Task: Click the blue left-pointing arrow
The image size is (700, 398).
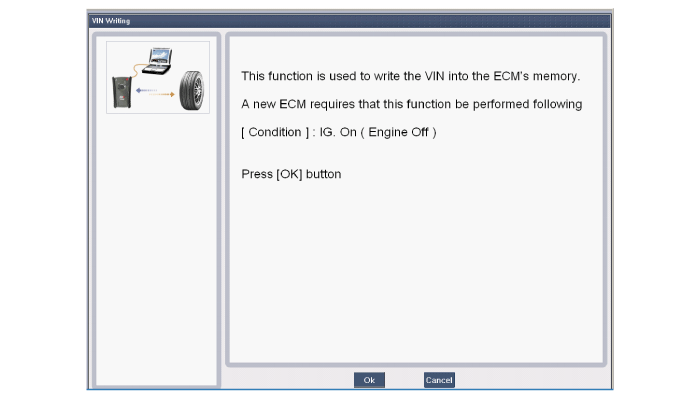Action: pyautogui.click(x=146, y=90)
